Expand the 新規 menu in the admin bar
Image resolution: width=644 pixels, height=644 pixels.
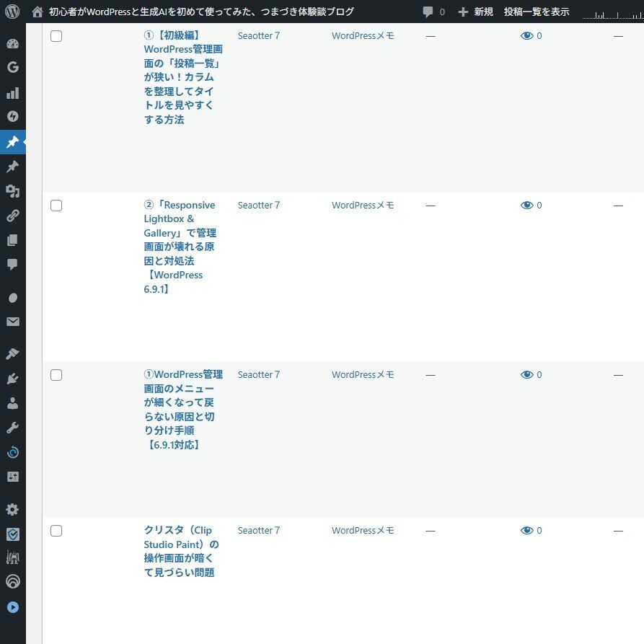click(x=475, y=12)
